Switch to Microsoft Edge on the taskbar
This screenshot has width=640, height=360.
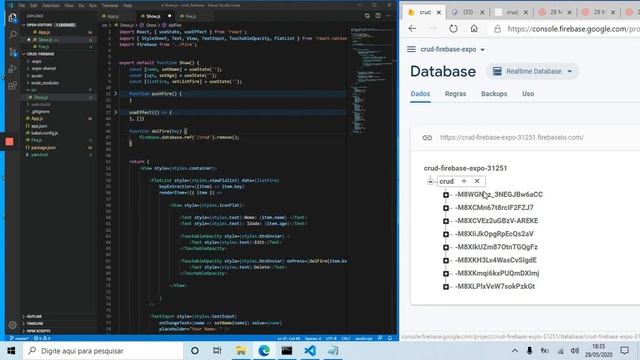click(x=264, y=351)
